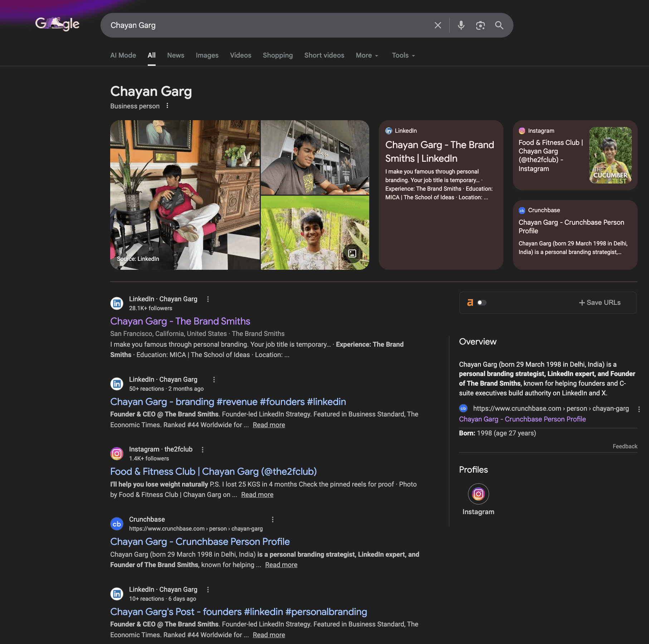Click the Feedback link in Overview panel
The width and height of the screenshot is (649, 644).
point(625,446)
